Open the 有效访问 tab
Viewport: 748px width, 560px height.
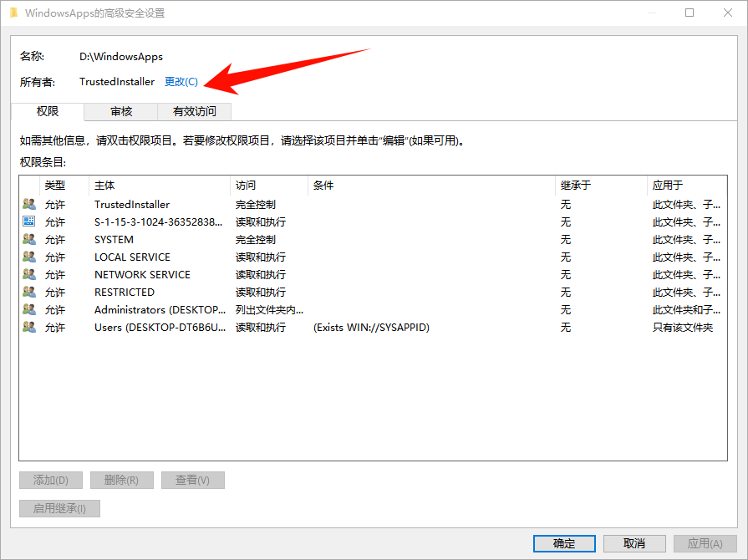pyautogui.click(x=194, y=111)
